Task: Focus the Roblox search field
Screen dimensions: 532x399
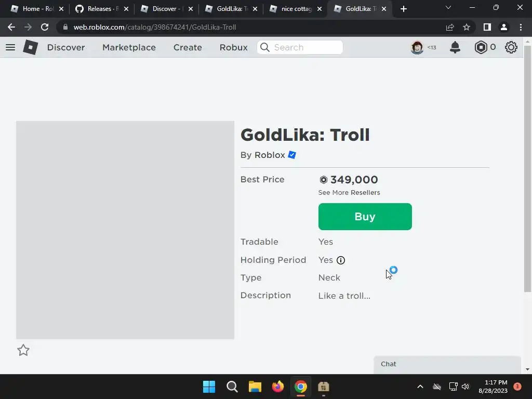Action: [300, 47]
